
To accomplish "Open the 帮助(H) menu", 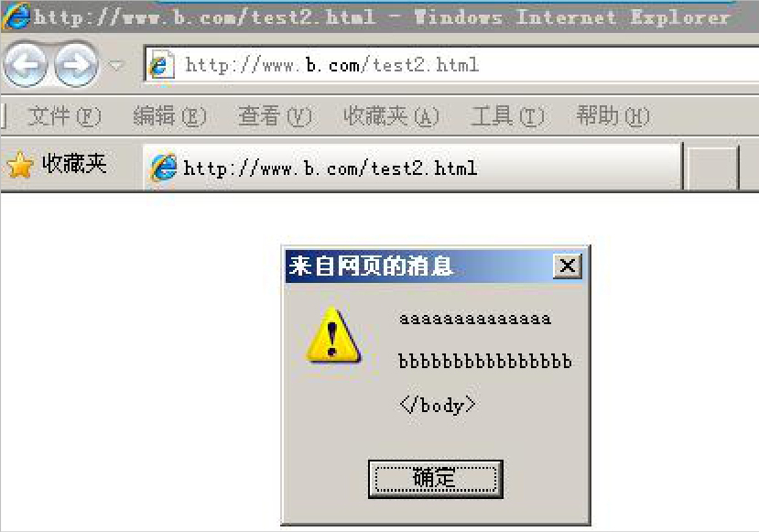I will pyautogui.click(x=613, y=116).
